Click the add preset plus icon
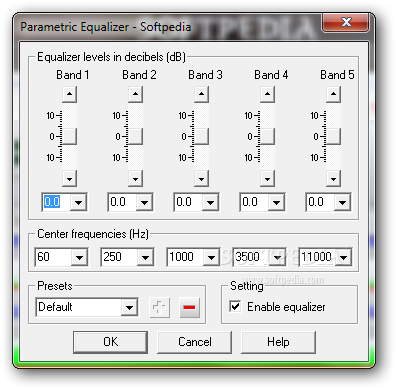 coord(159,307)
